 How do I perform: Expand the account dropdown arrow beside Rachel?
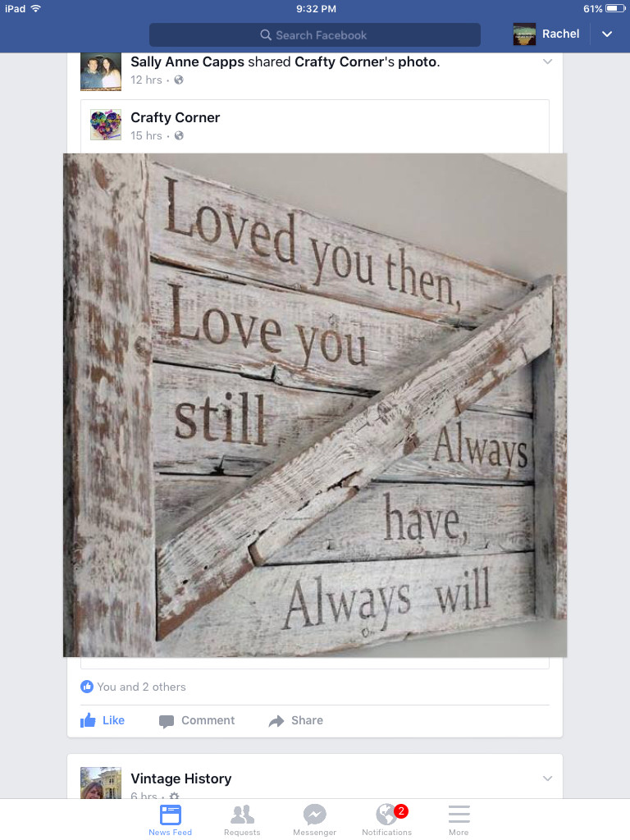tap(607, 34)
